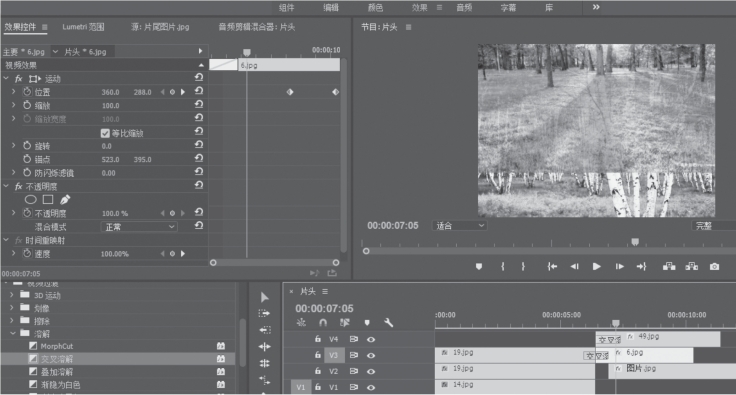Open the Lumetri 范围 tab

(83, 27)
